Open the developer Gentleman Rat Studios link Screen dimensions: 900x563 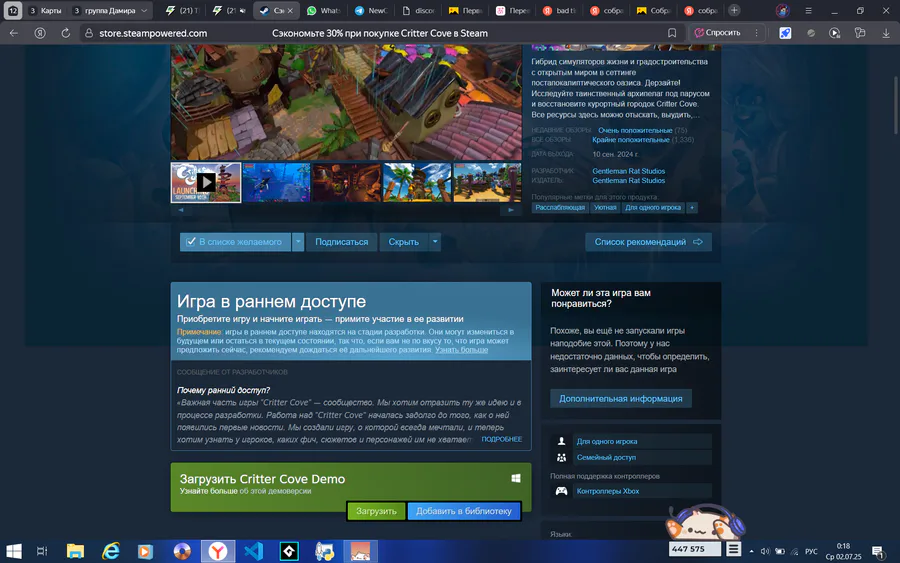[629, 171]
